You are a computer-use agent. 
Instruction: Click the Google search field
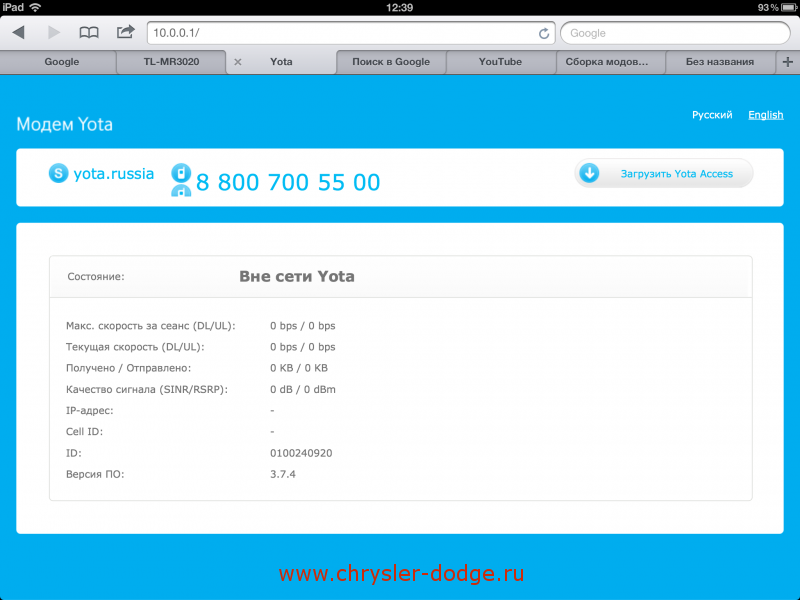point(675,33)
